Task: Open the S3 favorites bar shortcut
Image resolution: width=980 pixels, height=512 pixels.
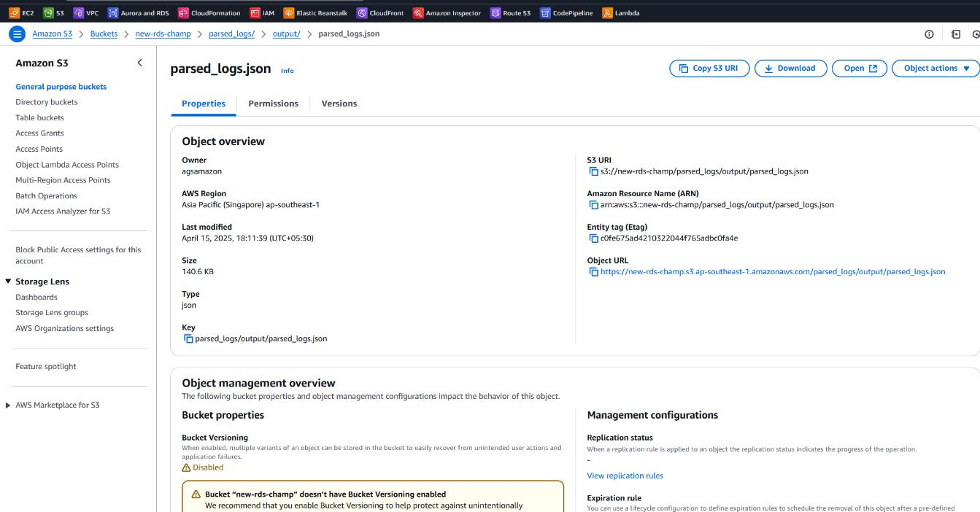Action: coord(54,12)
